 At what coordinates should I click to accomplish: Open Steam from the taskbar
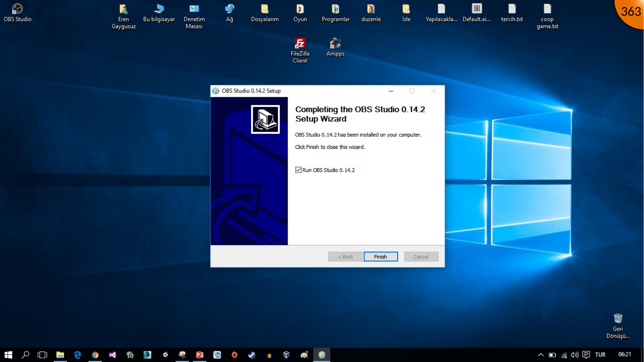click(252, 355)
